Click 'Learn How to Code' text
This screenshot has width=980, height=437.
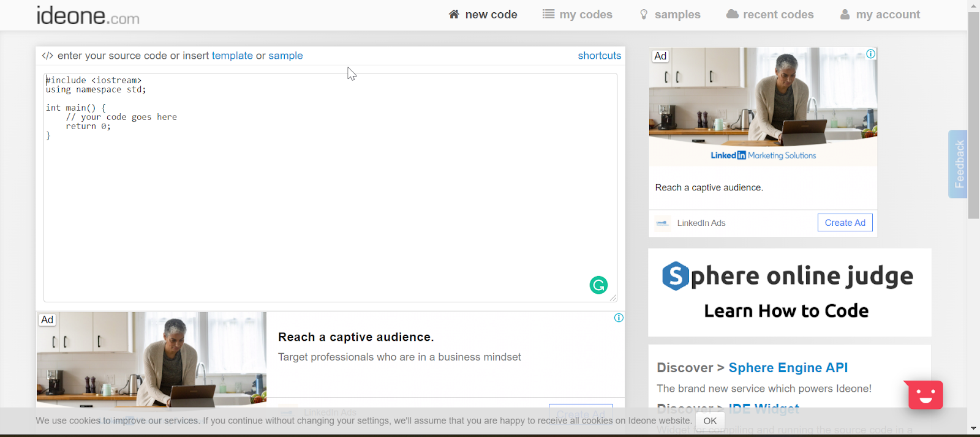coord(786,311)
